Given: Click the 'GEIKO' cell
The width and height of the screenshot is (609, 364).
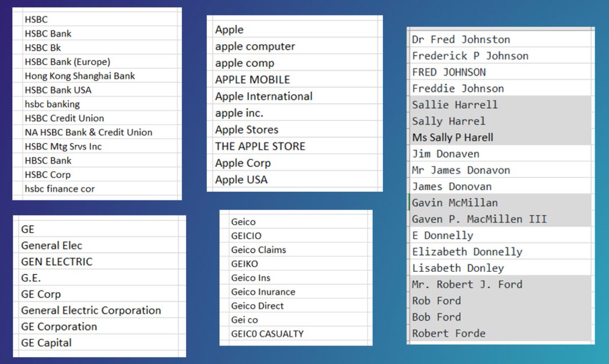Looking at the screenshot, I should point(297,264).
